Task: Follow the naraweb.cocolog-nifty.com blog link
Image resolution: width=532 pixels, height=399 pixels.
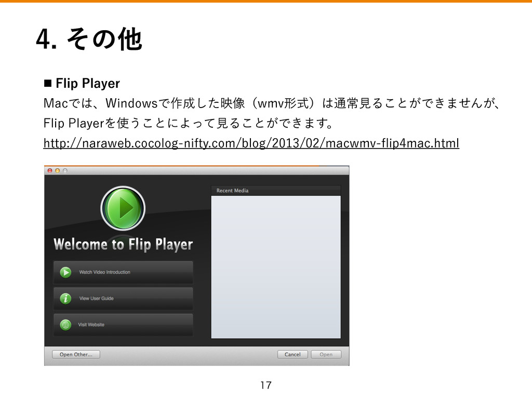Action: (x=251, y=143)
